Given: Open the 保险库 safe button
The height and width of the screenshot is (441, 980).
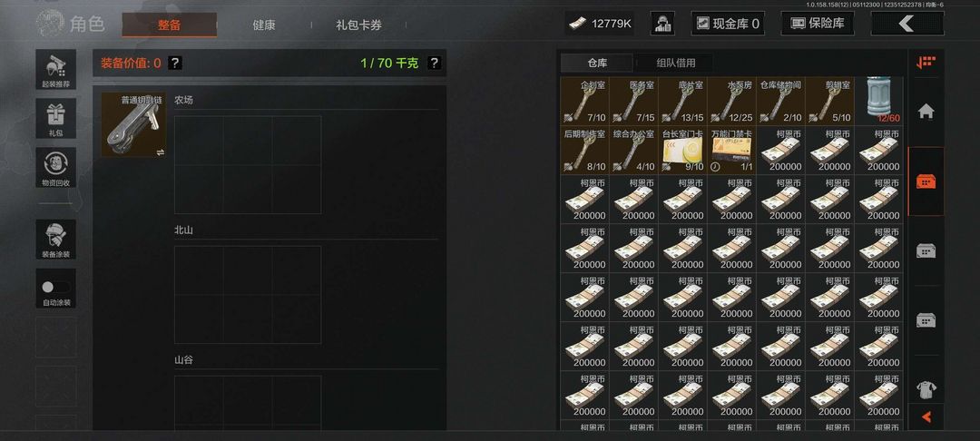Looking at the screenshot, I should pyautogui.click(x=818, y=24).
